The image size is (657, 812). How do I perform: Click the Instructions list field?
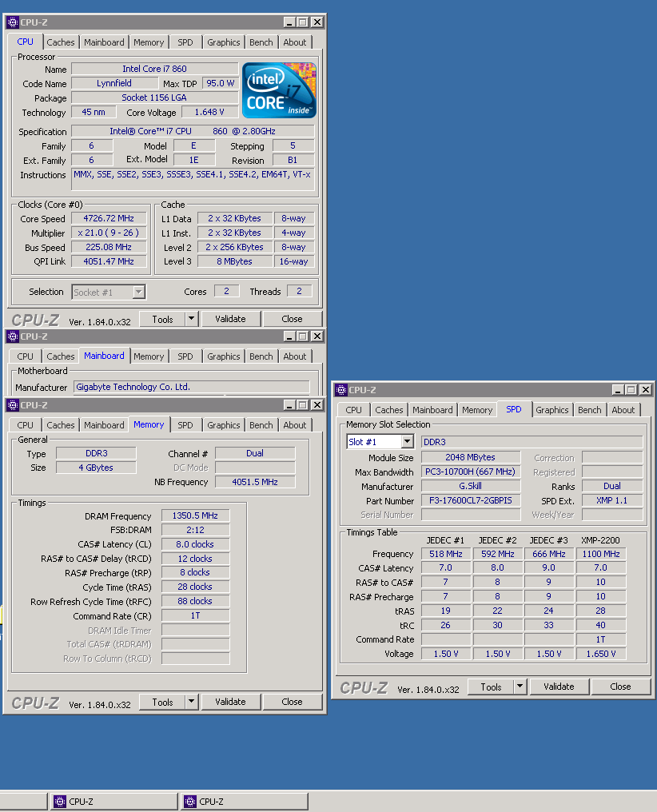[193, 180]
